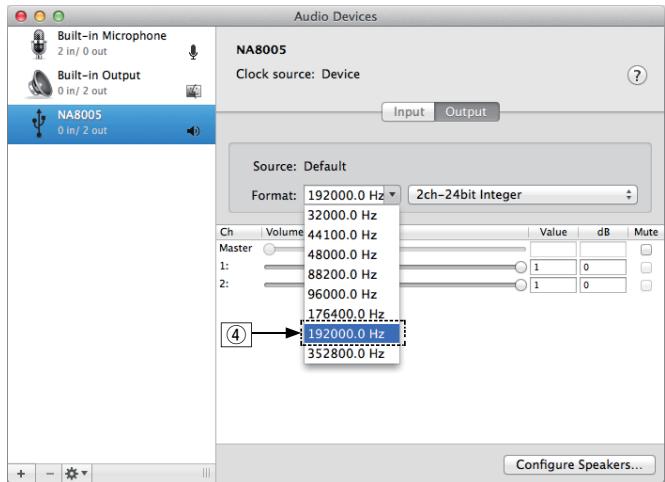
Task: Open the help question mark button
Action: click(x=637, y=75)
